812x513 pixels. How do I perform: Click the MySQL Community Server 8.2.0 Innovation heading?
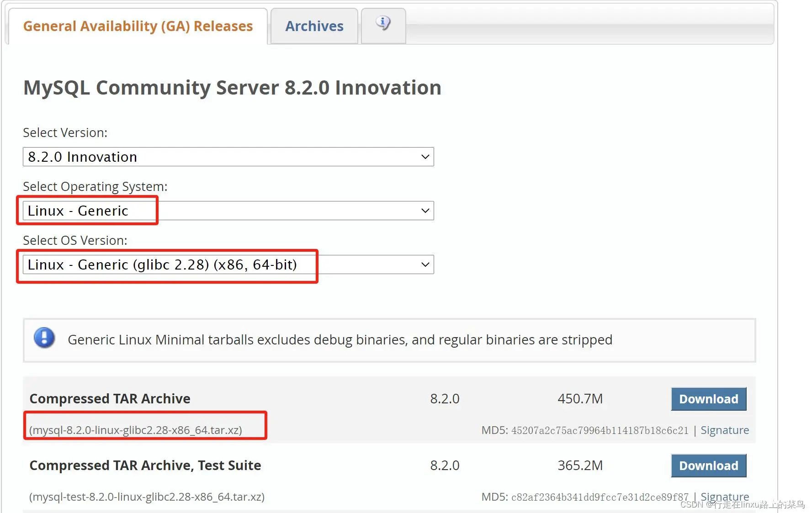pyautogui.click(x=232, y=88)
